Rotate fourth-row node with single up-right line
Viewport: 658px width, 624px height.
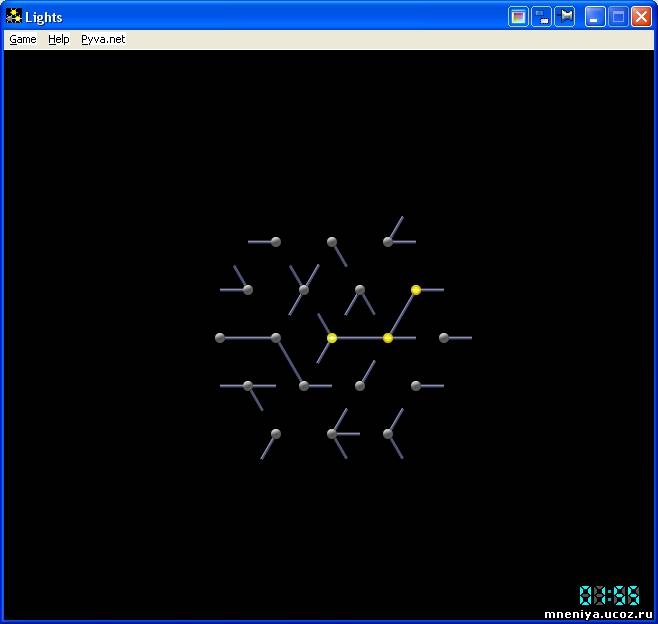[360, 386]
